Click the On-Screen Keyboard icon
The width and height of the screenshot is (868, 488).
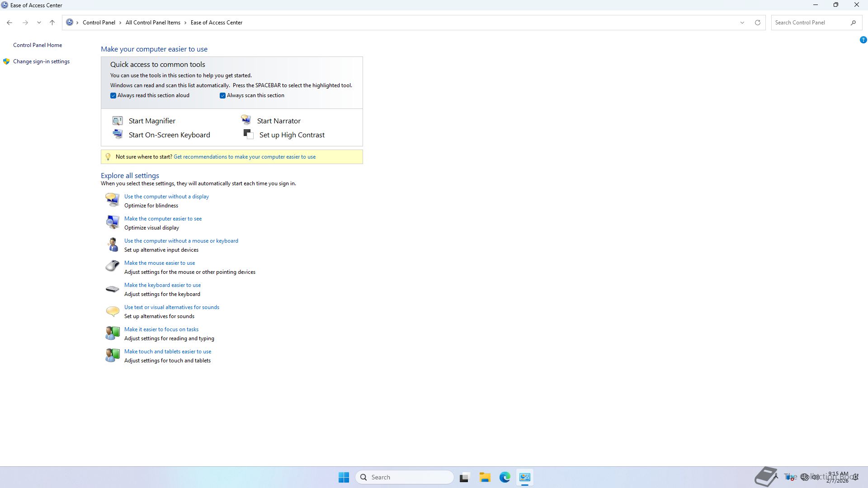click(118, 134)
